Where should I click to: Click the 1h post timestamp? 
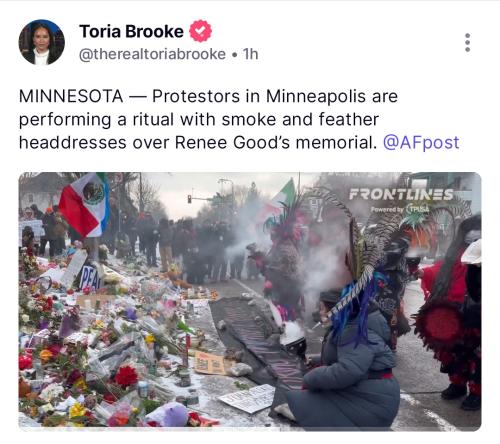click(250, 54)
